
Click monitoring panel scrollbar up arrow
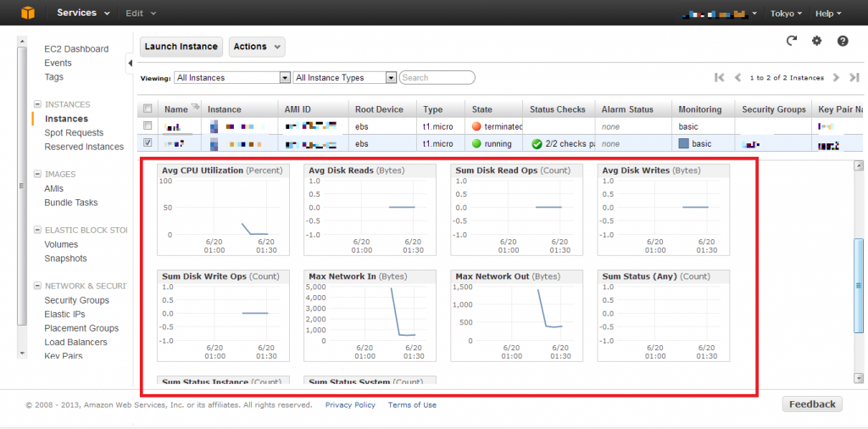click(x=859, y=165)
